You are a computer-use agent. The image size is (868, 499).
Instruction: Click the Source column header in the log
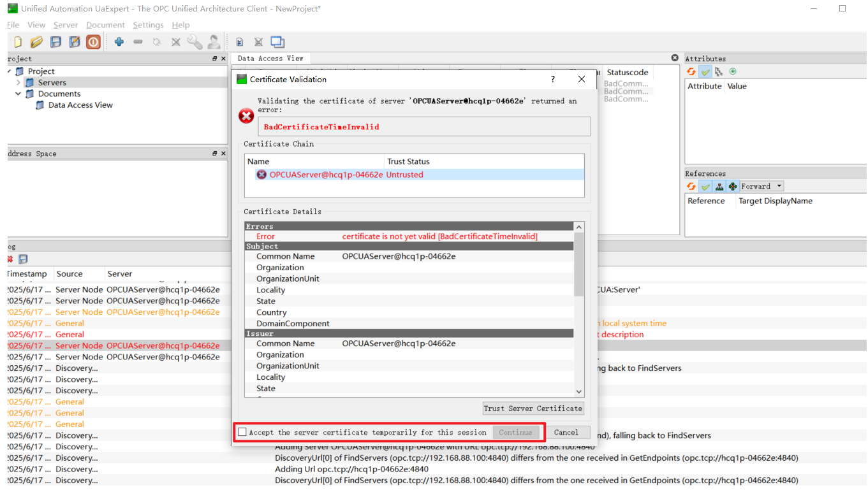(70, 274)
